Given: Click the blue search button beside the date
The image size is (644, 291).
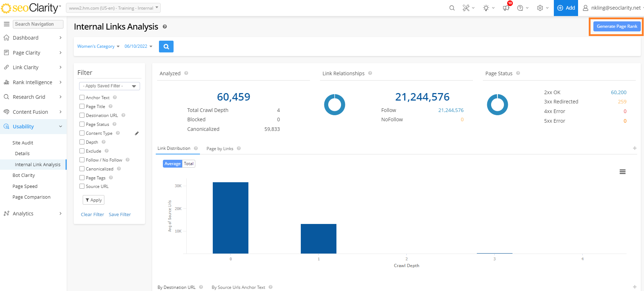Looking at the screenshot, I should pos(166,46).
